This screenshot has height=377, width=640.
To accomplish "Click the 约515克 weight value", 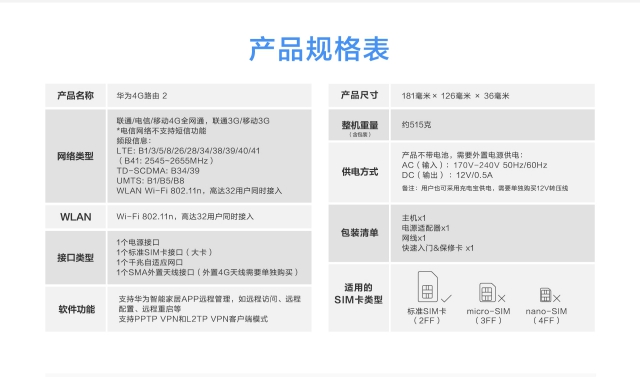I will tap(416, 125).
